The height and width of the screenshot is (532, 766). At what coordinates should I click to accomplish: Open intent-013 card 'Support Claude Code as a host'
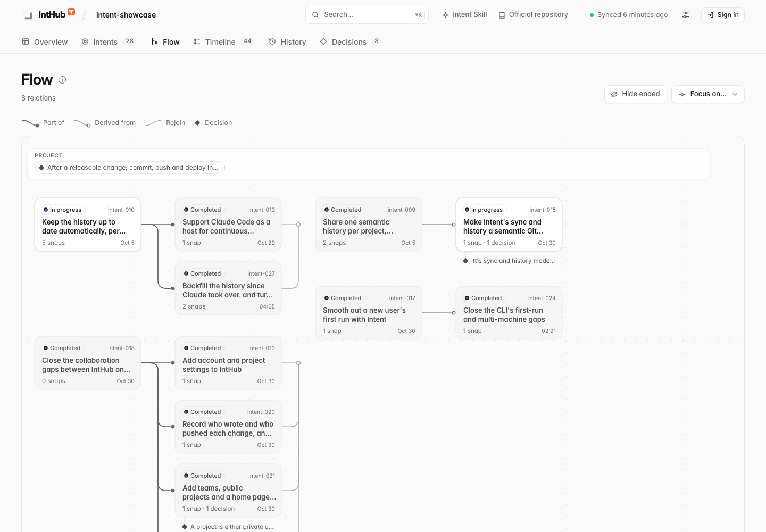click(x=228, y=225)
